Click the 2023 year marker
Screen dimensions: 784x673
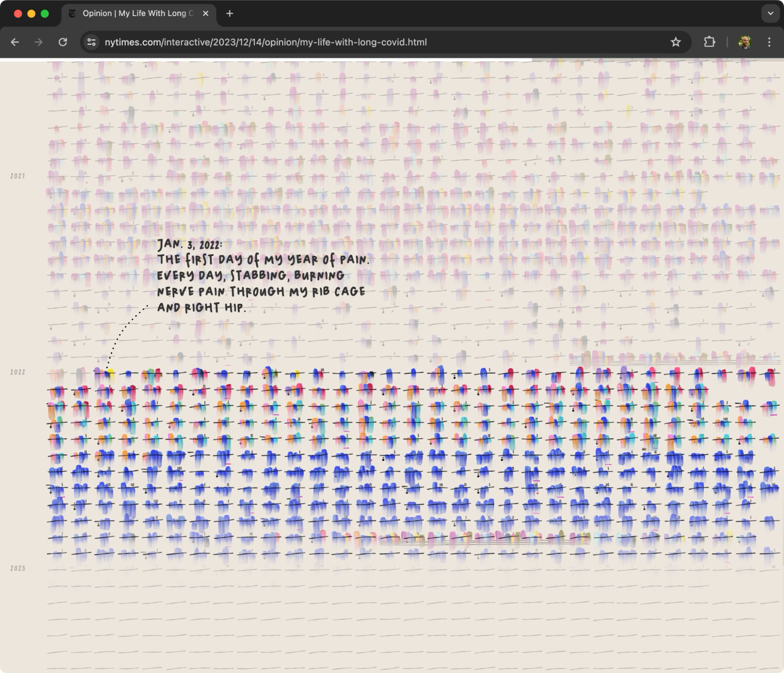tap(18, 568)
